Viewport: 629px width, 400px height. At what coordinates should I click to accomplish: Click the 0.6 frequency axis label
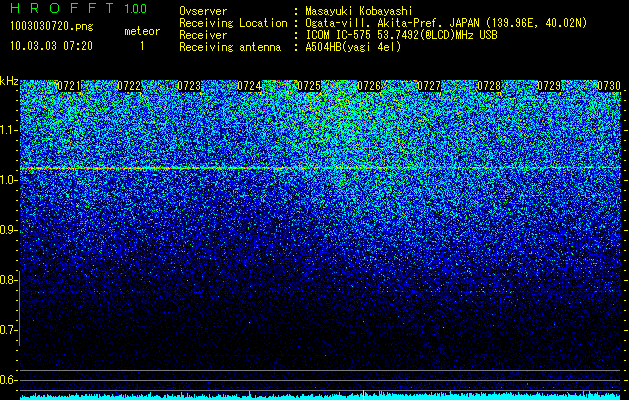tap(8, 380)
